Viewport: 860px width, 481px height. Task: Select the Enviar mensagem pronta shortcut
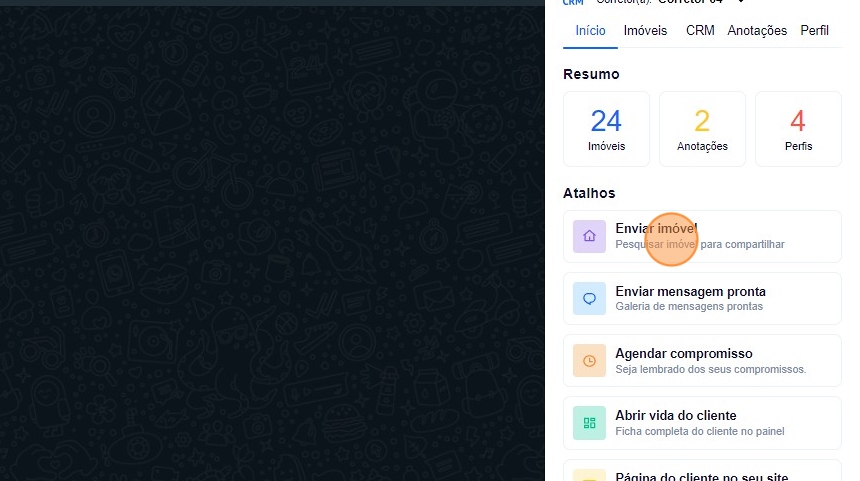click(x=702, y=299)
